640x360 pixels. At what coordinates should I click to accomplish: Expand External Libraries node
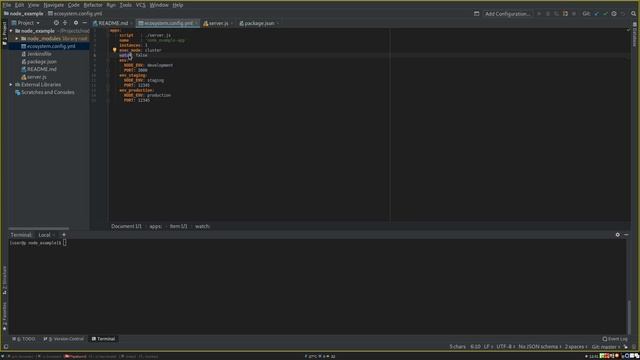[11, 84]
